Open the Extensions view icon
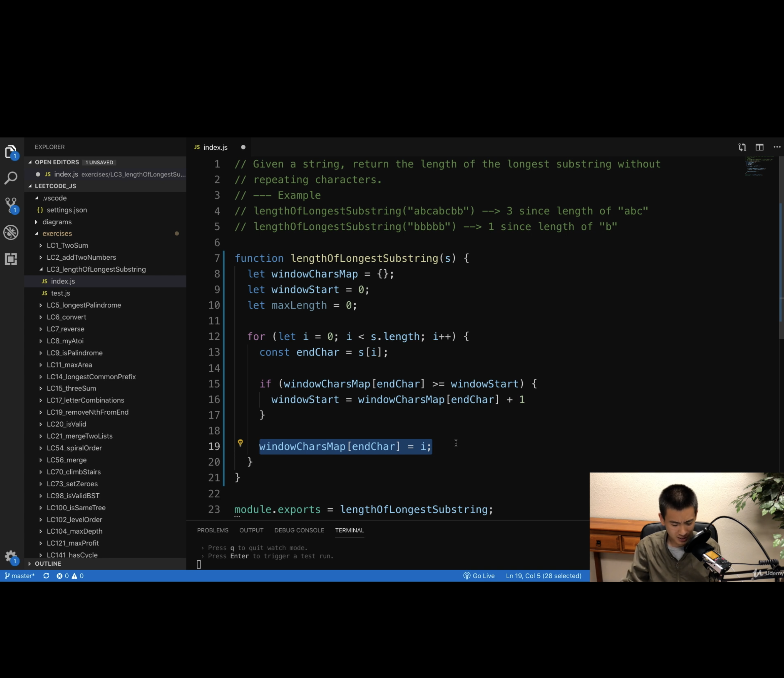784x678 pixels. coord(11,259)
